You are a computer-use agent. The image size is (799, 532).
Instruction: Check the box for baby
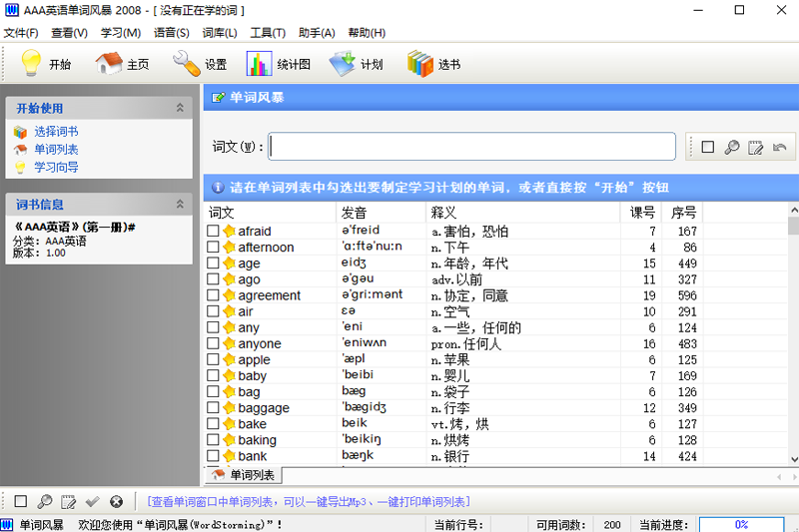click(x=213, y=375)
